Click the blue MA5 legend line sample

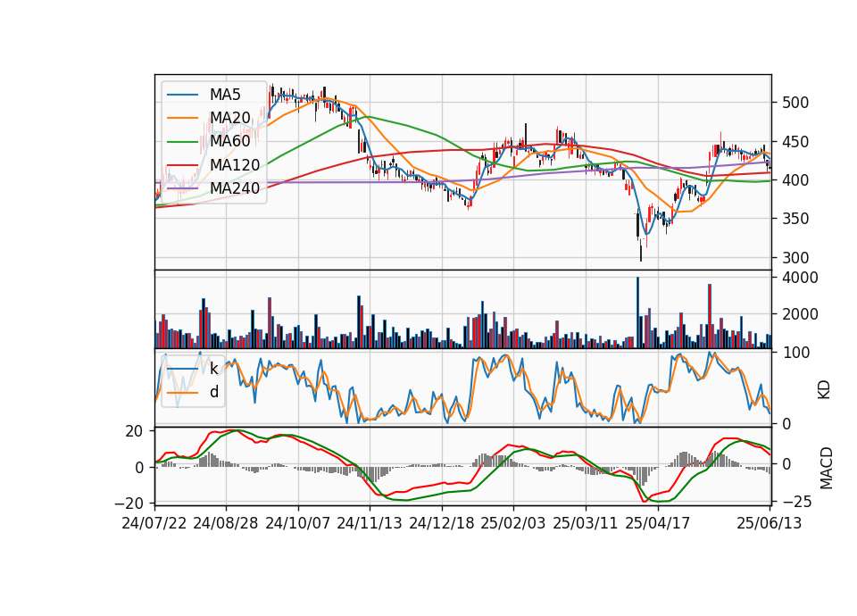[x=182, y=95]
